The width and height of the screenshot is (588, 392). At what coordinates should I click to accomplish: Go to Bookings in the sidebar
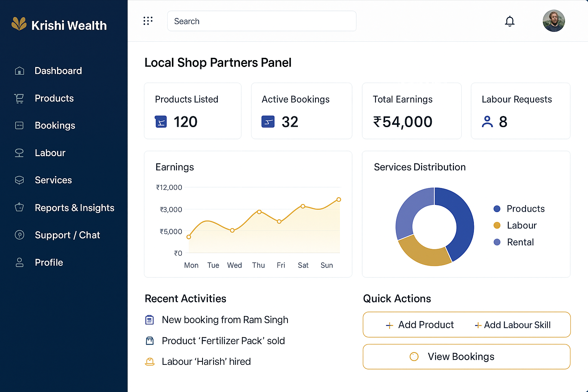click(x=55, y=126)
